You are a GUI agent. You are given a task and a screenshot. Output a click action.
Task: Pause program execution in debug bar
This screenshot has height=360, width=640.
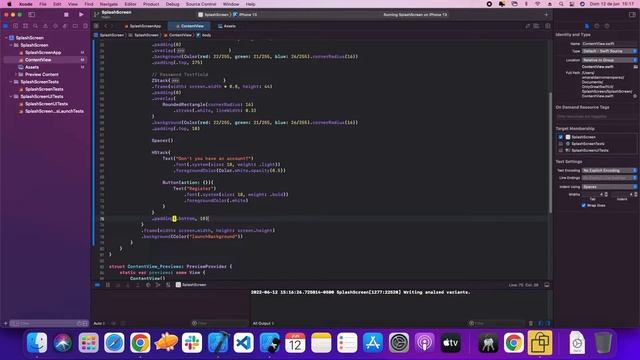[x=108, y=285]
